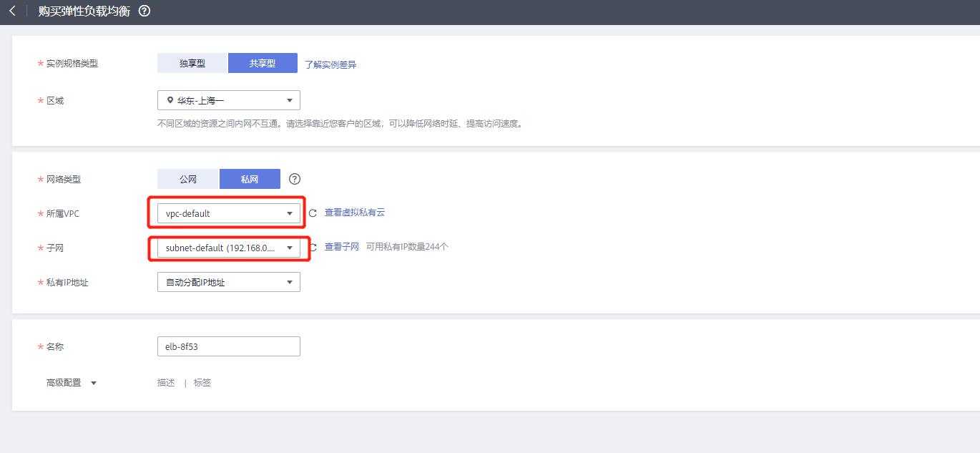The width and height of the screenshot is (980, 453).
Task: Open the vpc-default VPC dropdown
Action: [x=229, y=213]
